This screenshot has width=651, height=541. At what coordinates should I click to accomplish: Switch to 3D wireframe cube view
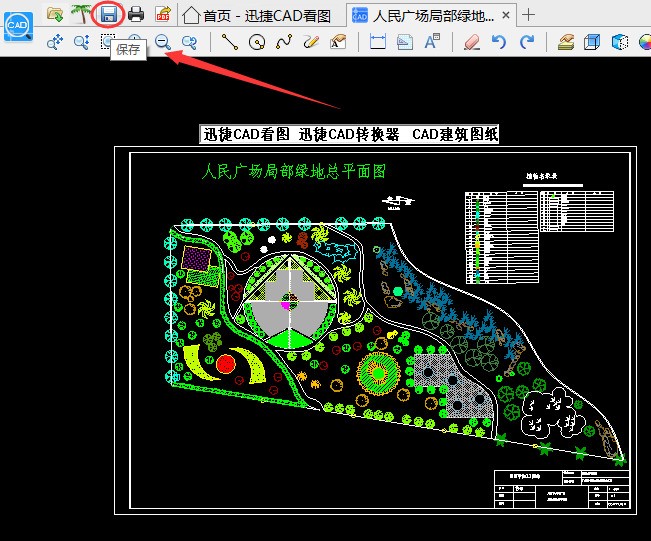593,42
